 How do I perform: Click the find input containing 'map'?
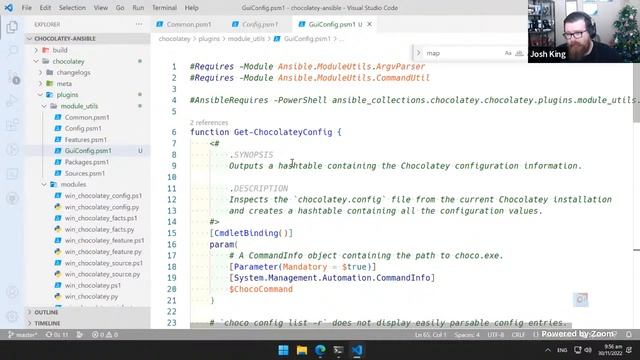[463, 53]
